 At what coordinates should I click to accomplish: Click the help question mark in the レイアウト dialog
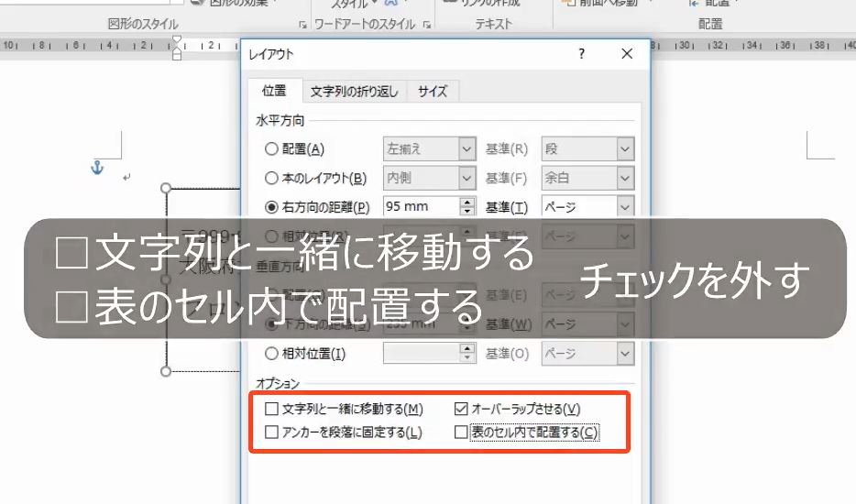(x=581, y=53)
